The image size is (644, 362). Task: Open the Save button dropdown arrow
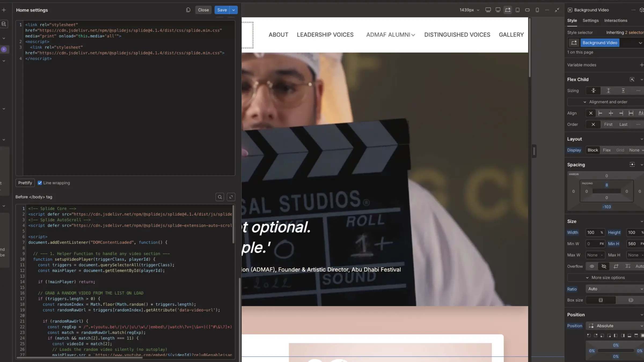coord(234,10)
